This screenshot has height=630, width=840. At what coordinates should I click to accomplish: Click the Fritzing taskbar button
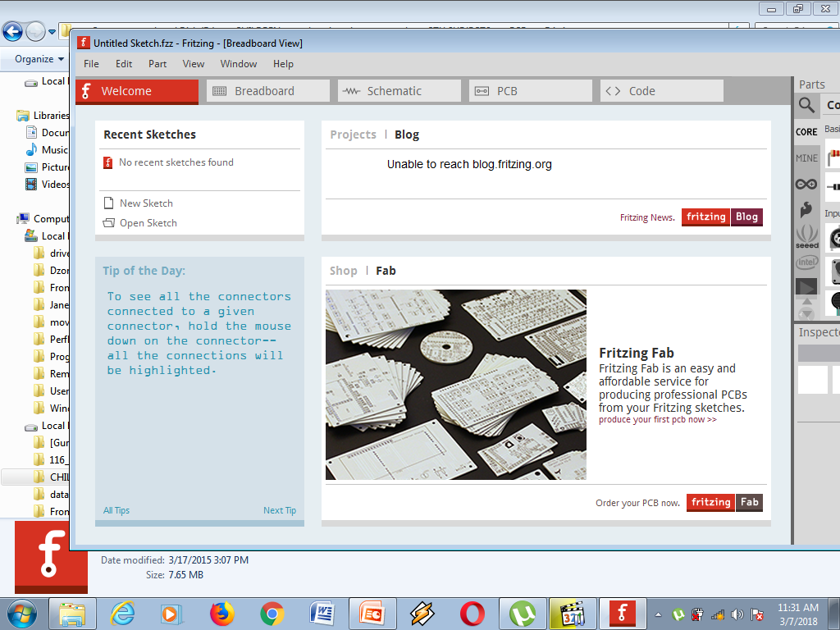(x=623, y=614)
